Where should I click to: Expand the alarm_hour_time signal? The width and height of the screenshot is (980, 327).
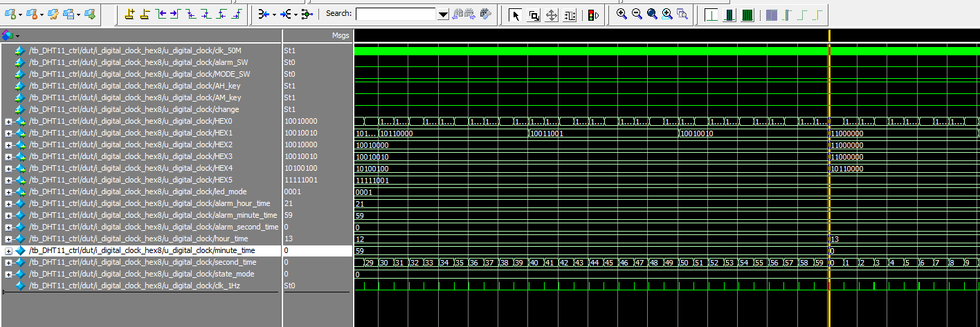(8, 203)
